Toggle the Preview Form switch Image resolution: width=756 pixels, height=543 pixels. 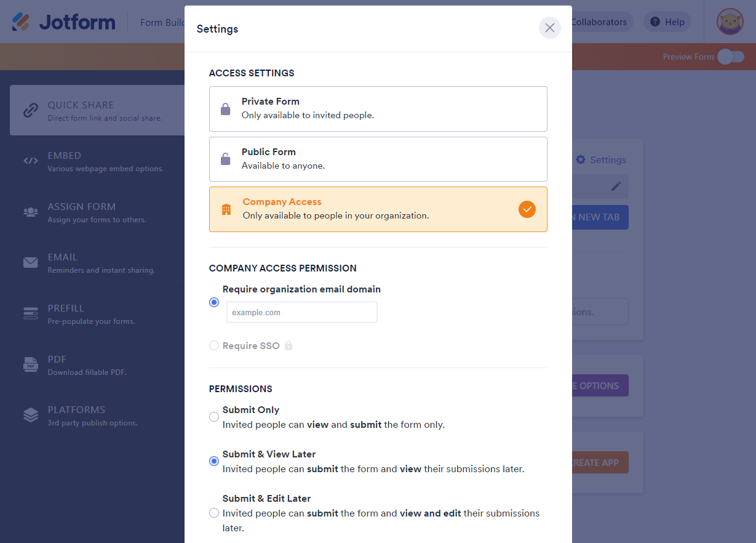731,57
